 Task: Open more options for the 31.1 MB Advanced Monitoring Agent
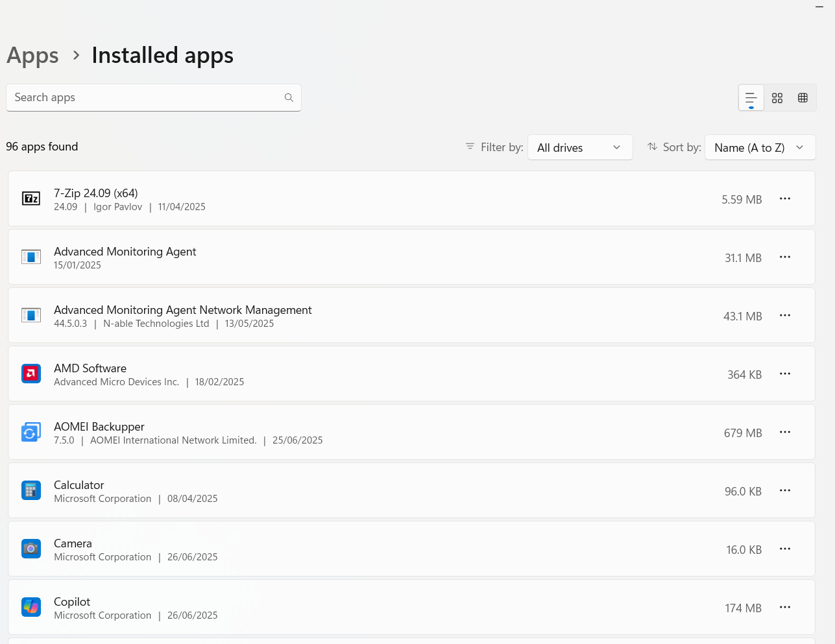click(785, 257)
